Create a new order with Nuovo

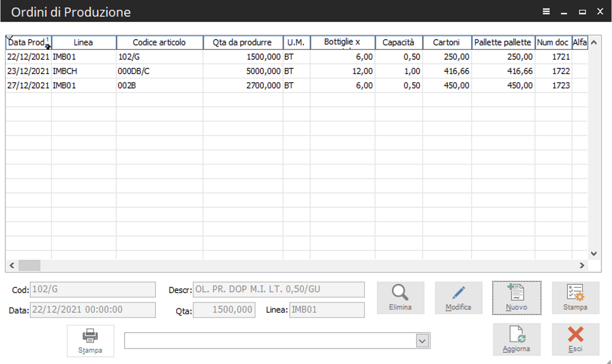tap(517, 298)
